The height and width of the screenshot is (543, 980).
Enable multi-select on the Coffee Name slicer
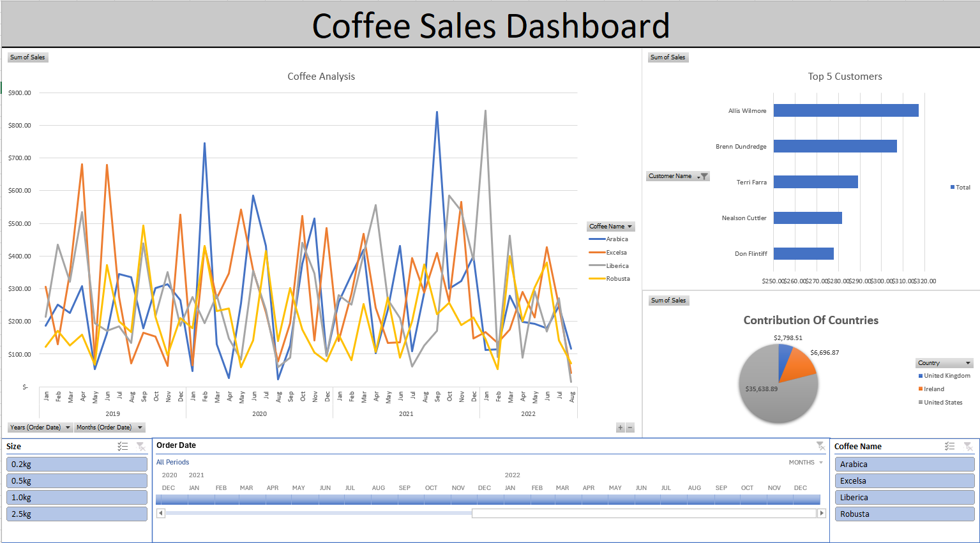point(949,446)
